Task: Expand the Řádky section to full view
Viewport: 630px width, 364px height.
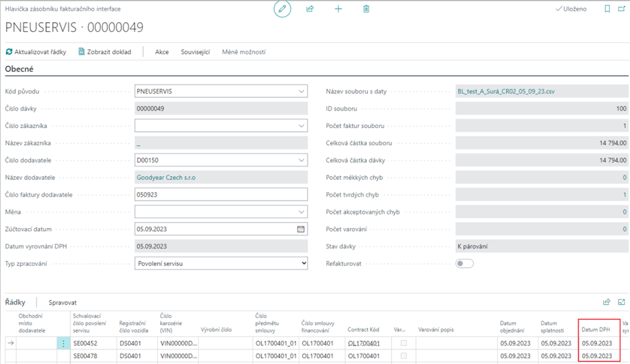Action: (x=622, y=302)
